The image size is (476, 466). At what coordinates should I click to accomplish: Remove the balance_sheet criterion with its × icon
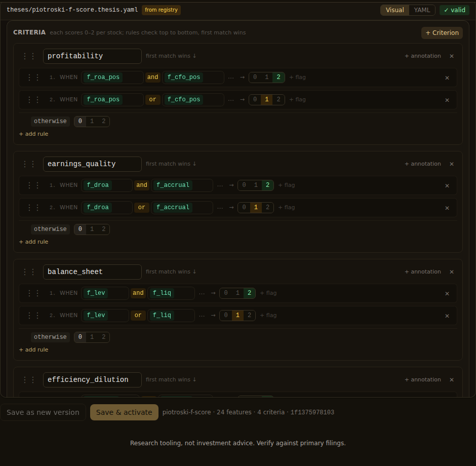(x=452, y=272)
